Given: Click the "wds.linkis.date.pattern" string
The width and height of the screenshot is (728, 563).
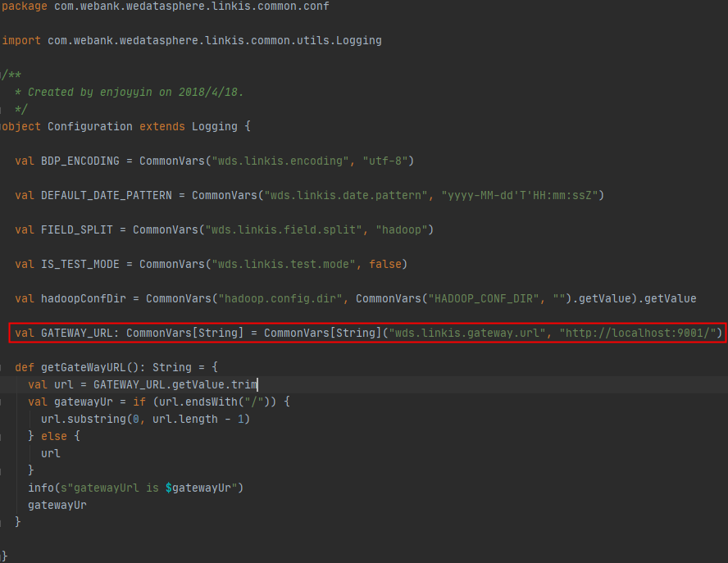Looking at the screenshot, I should point(346,195).
